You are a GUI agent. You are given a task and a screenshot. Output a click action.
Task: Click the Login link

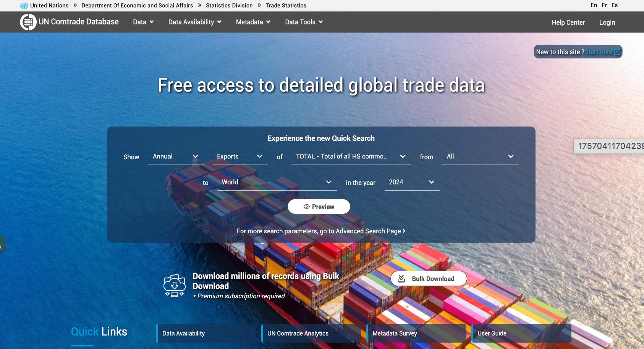[x=607, y=23]
